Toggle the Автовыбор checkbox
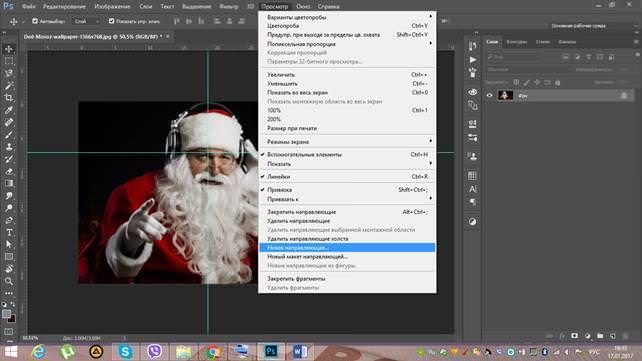 (x=35, y=21)
